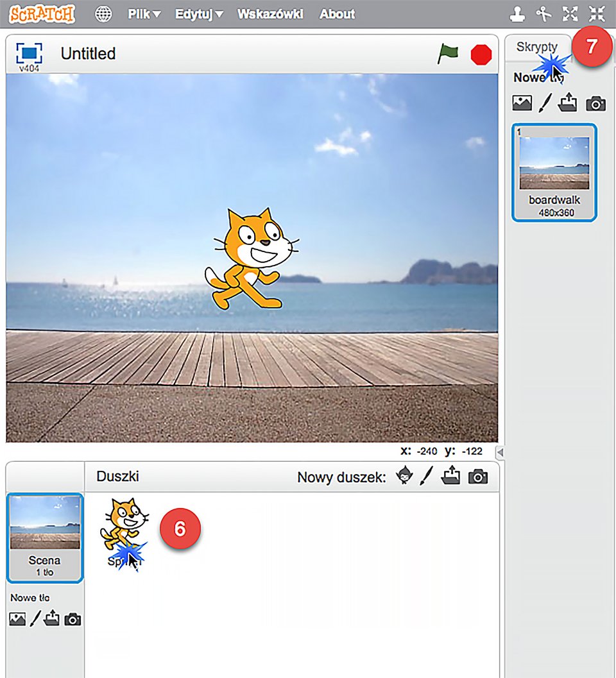Paint a new sprite with the brush
Viewport: 616px width, 678px height.
[426, 475]
